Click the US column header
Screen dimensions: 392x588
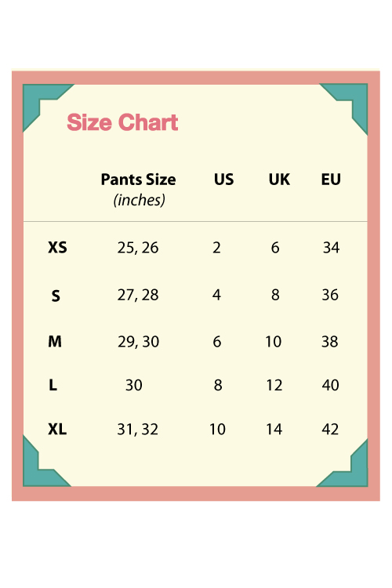(224, 180)
